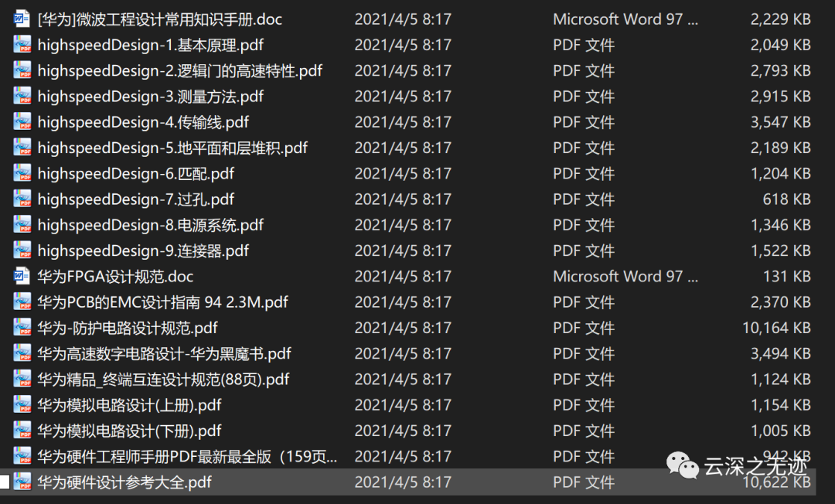This screenshot has height=504, width=835.
Task: Click the Word icon of 微波工程设计常用知识手册.doc
Action: coord(22,19)
